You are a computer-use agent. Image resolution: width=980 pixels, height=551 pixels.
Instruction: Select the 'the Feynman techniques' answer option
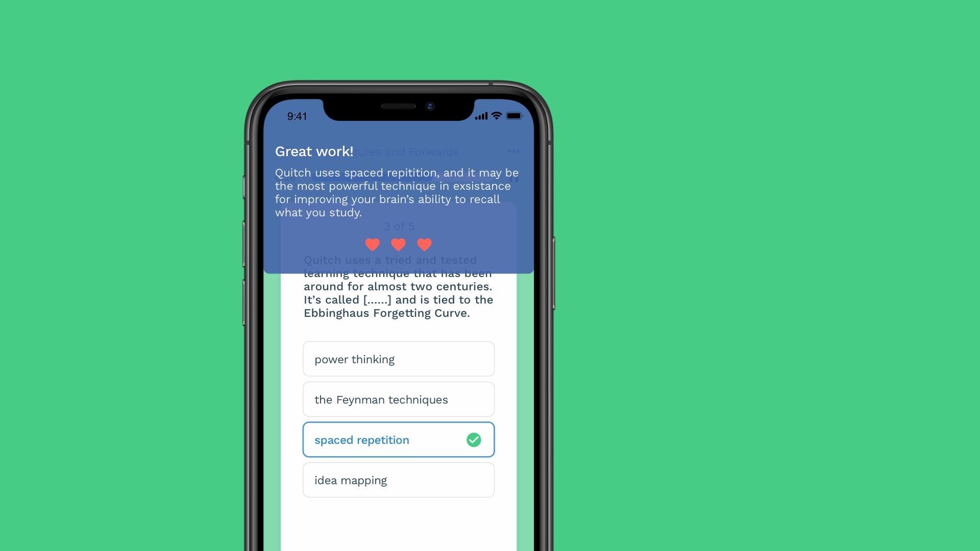(398, 399)
